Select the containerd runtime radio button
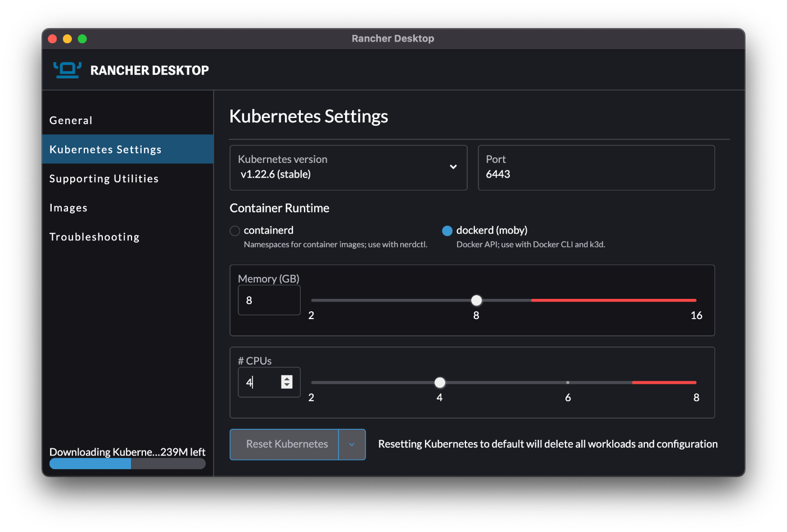This screenshot has height=532, width=787. 235,231
